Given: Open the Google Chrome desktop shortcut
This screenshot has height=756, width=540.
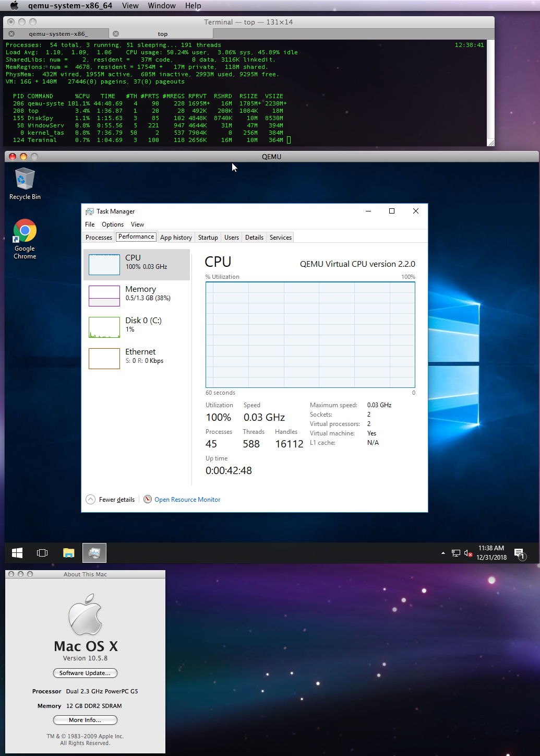Looking at the screenshot, I should 25,239.
